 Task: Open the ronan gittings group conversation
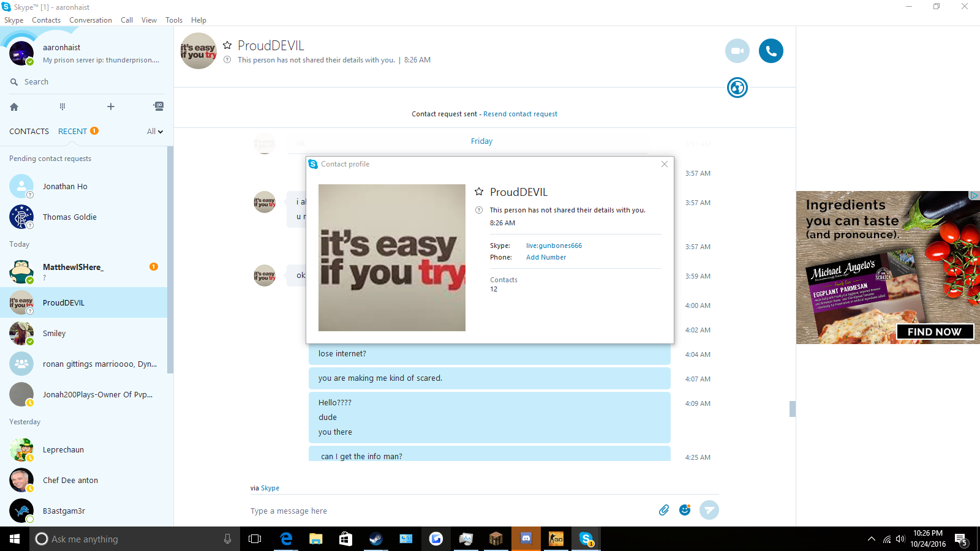(x=84, y=364)
